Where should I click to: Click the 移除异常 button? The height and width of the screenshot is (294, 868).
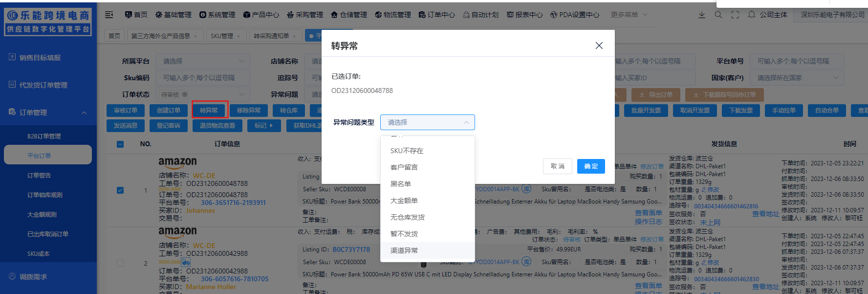coord(249,111)
